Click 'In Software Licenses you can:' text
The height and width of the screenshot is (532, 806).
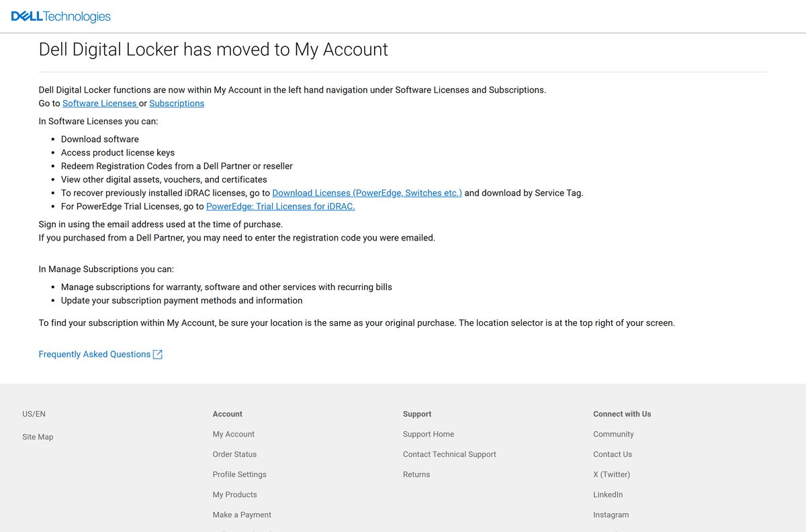(98, 122)
